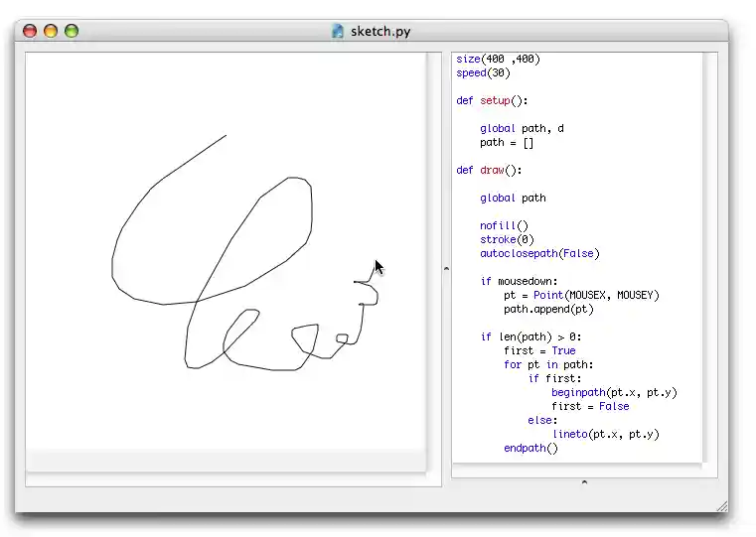Click the sketch.py document icon in title bar

338,31
